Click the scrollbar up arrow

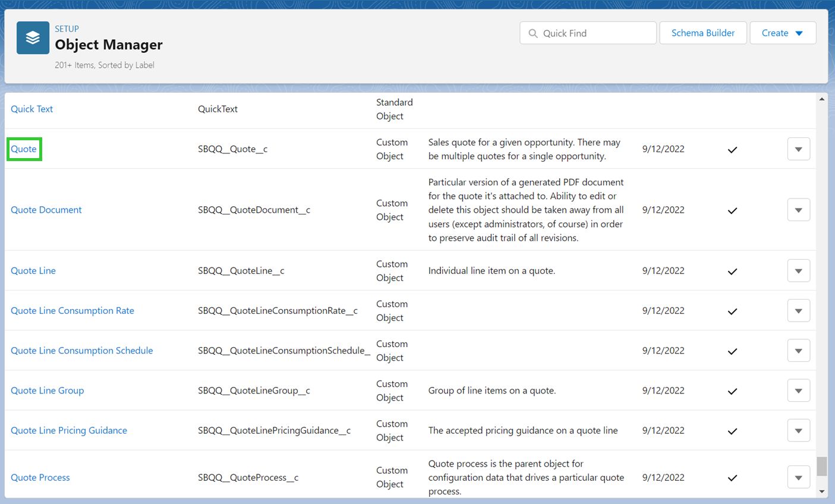(x=822, y=99)
